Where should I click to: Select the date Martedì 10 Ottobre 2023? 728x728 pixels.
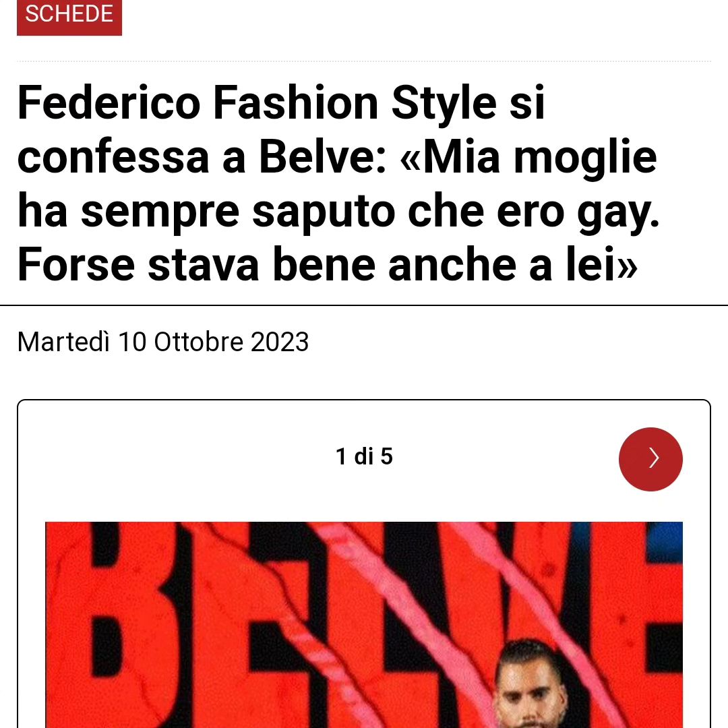pos(163,342)
